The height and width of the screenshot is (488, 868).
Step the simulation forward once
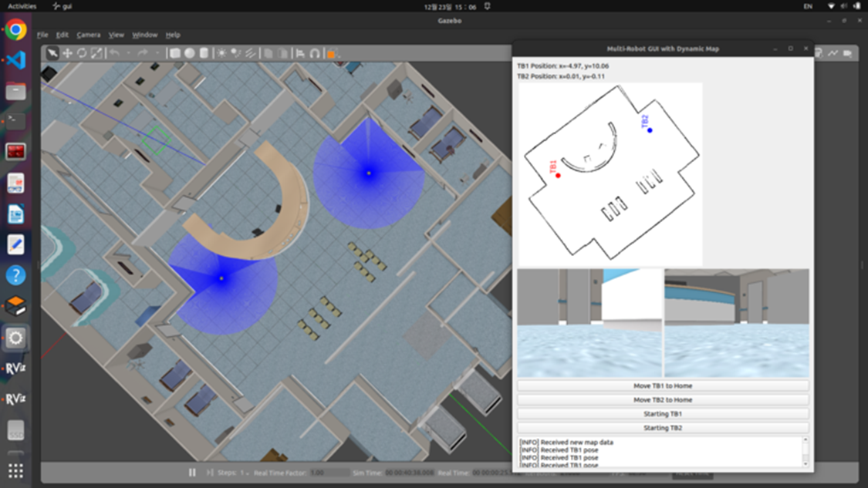pos(210,473)
